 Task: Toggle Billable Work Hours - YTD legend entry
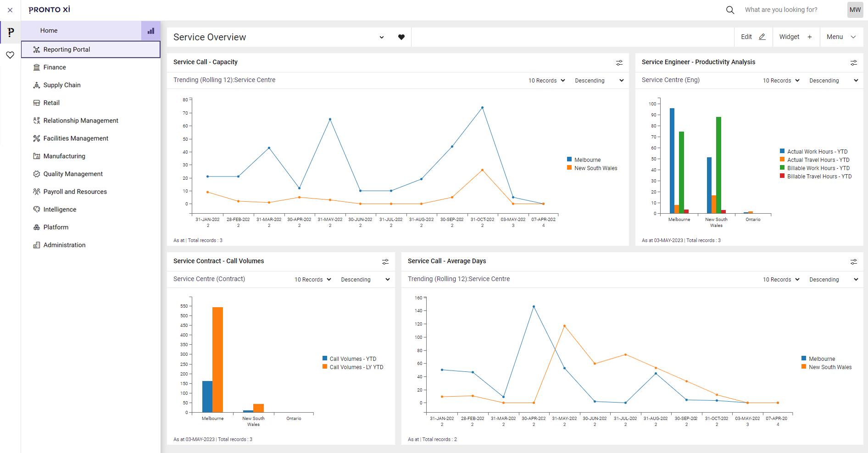815,168
